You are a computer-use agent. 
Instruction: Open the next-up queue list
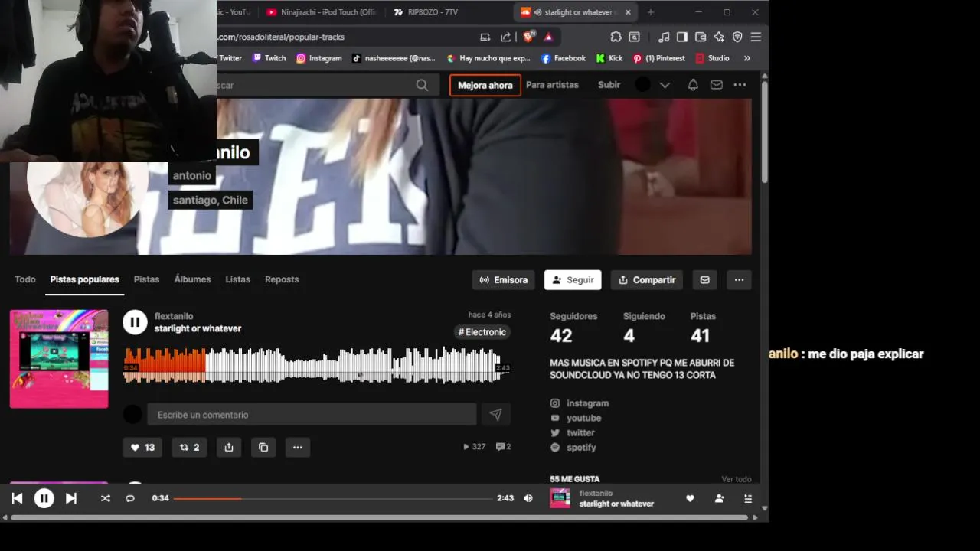[x=748, y=498]
